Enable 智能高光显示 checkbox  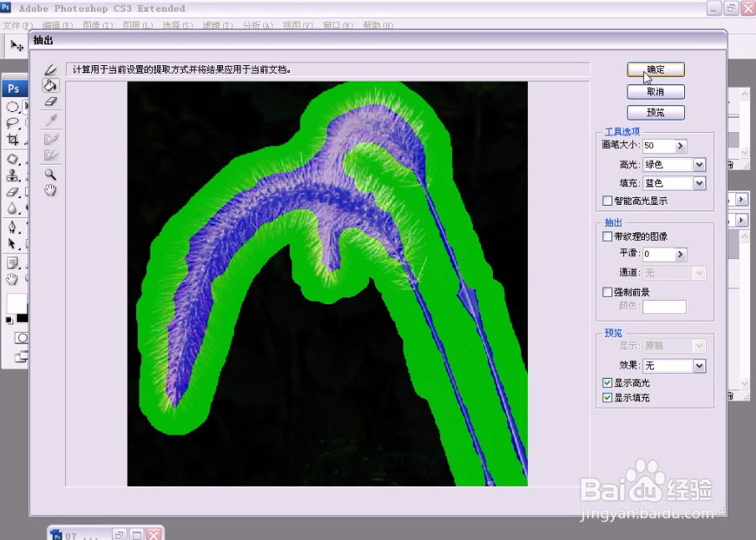click(x=607, y=201)
